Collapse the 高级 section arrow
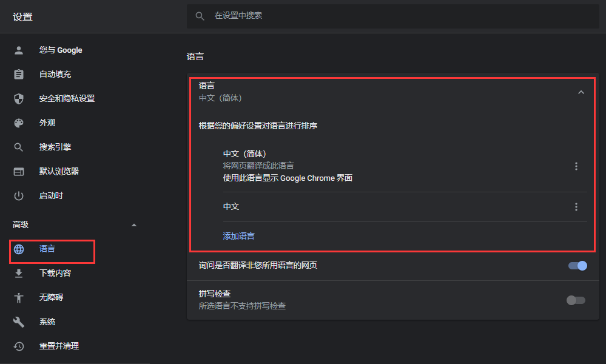 click(x=134, y=225)
